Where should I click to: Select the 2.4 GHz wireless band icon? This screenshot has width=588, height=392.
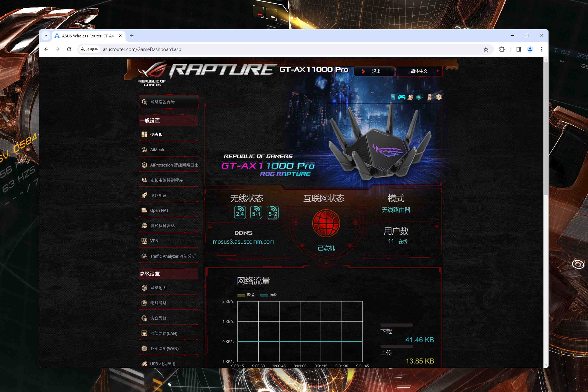click(x=240, y=212)
